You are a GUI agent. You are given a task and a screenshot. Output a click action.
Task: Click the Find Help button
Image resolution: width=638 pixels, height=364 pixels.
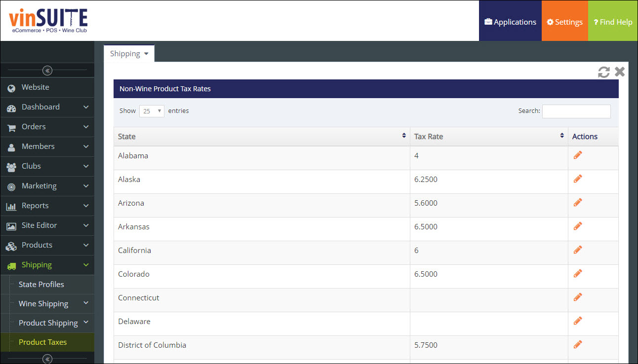point(613,22)
